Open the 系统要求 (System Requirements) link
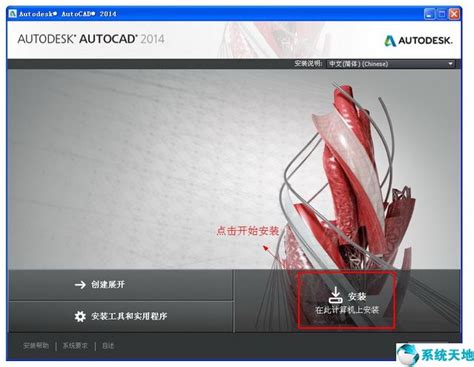 (x=75, y=346)
